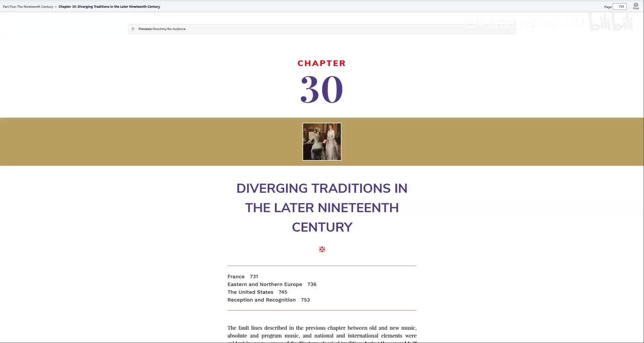Jump to Eastern and Northern Europe section

272,284
